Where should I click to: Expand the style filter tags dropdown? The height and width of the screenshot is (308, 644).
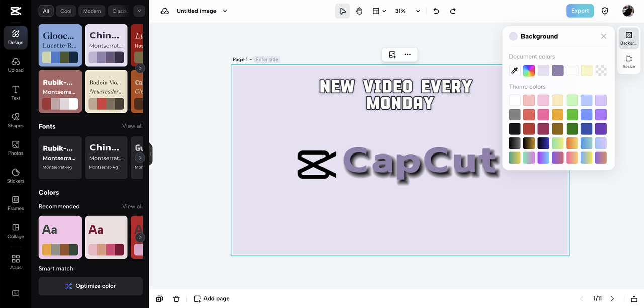click(139, 11)
